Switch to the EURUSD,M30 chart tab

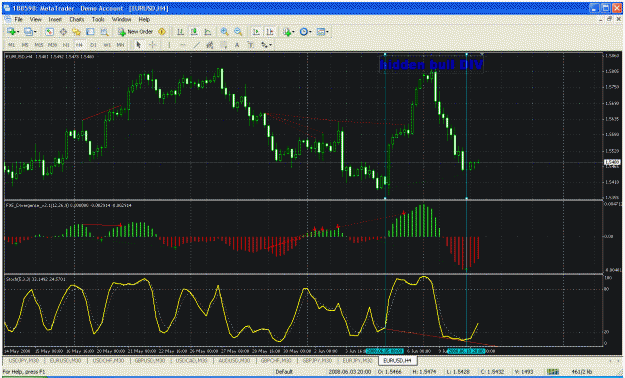pos(65,360)
